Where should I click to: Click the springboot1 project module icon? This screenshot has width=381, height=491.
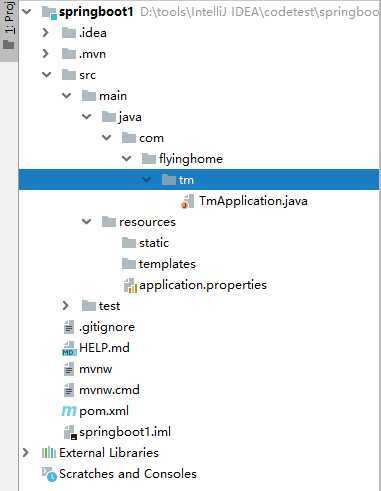click(x=49, y=12)
